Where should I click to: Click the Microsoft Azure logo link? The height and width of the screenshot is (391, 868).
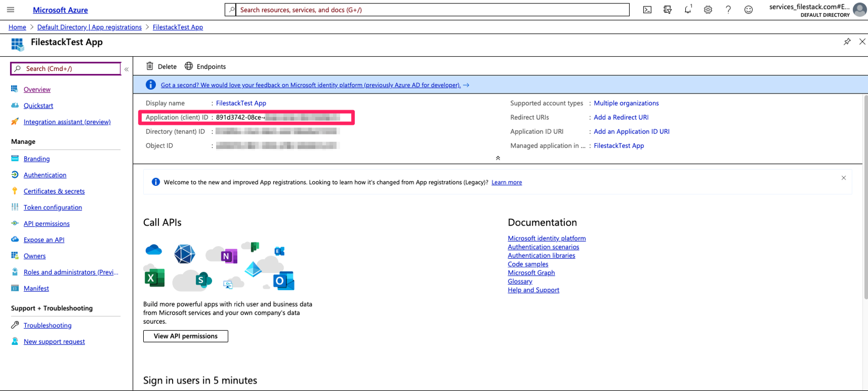(60, 10)
